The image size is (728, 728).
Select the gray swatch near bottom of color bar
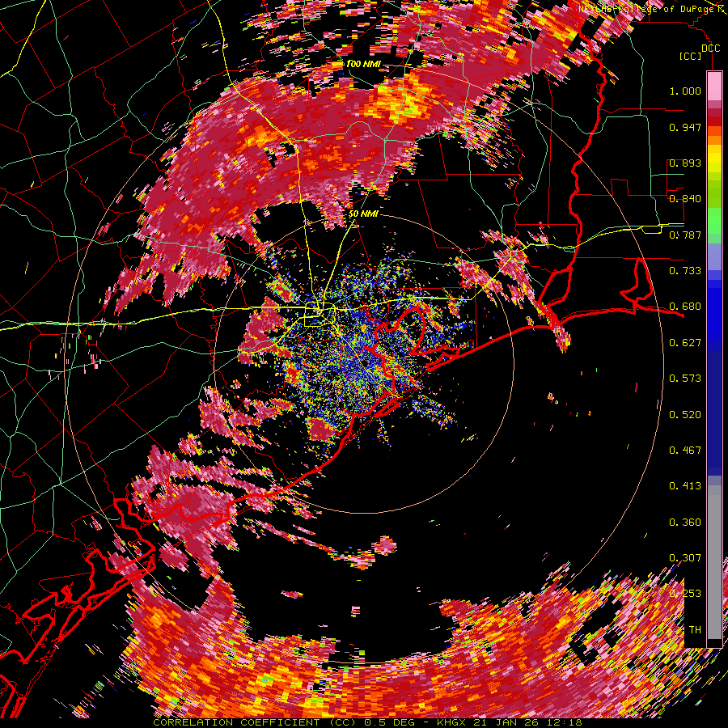coord(714,566)
